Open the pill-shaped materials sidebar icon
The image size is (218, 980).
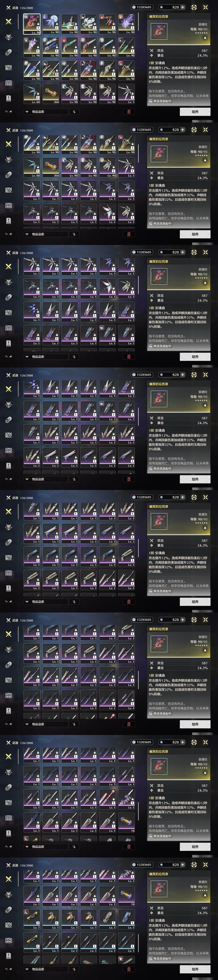[8, 52]
